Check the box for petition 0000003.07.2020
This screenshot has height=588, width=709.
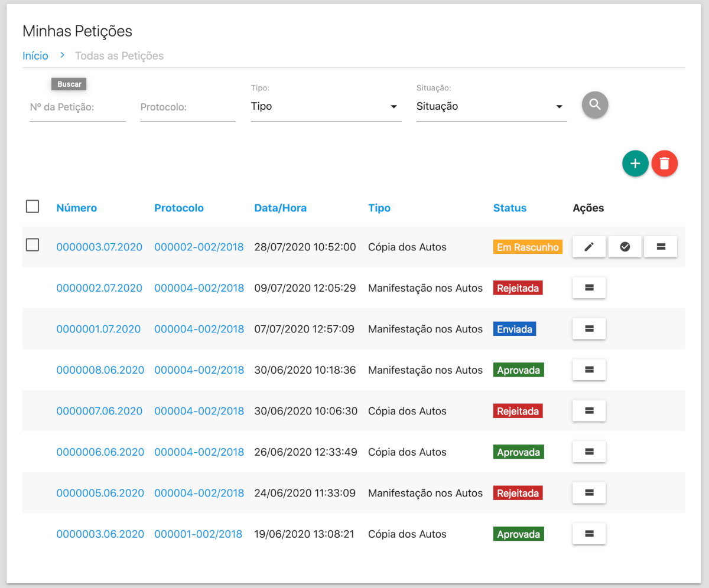point(32,245)
